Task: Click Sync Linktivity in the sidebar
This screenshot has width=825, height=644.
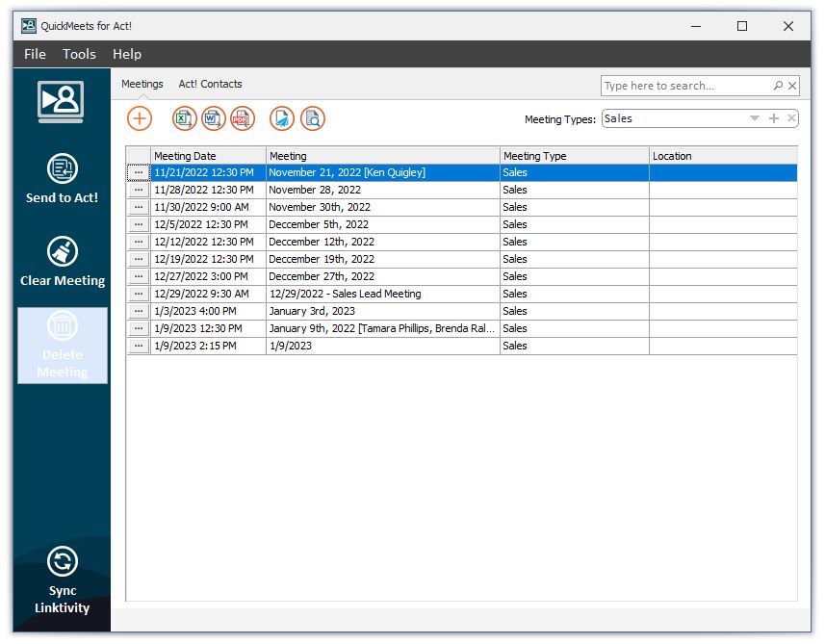Action: click(62, 580)
